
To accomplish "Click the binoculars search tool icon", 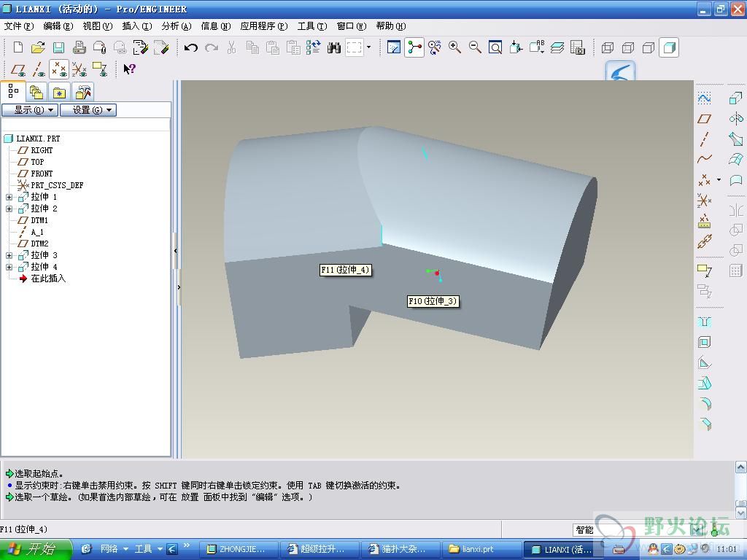I will [334, 47].
